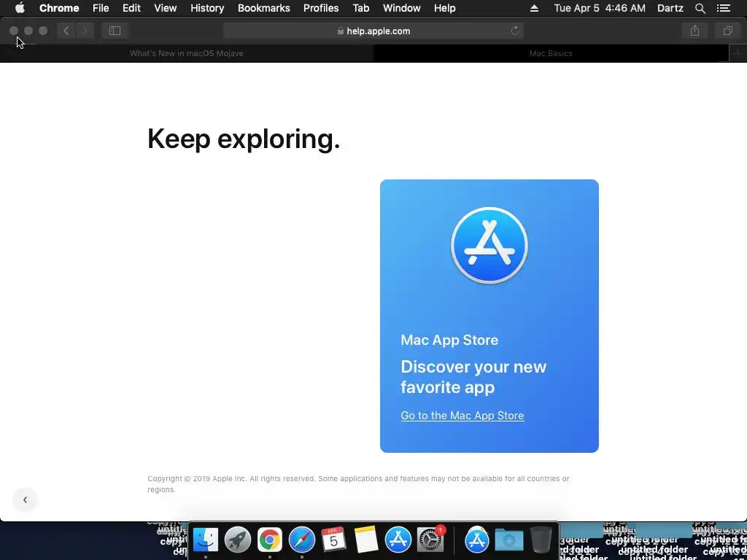This screenshot has height=560, width=747.
Task: Open Notification Center list icon
Action: (723, 8)
